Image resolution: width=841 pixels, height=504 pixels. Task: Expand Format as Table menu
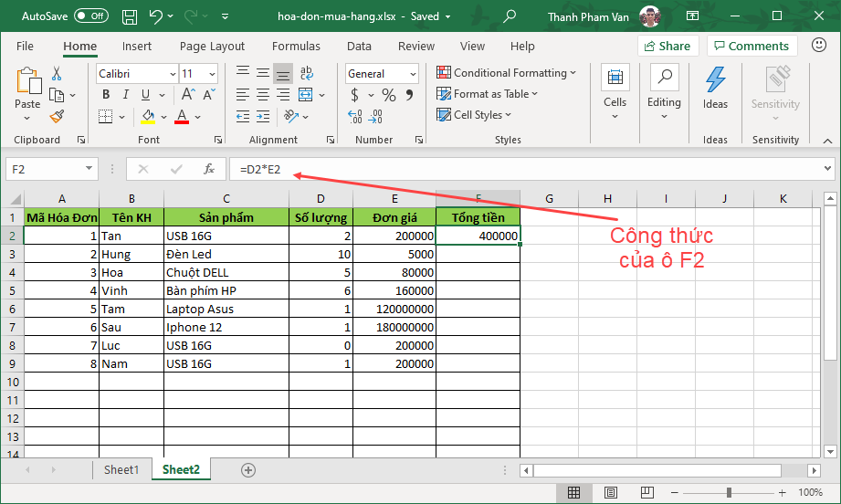487,94
